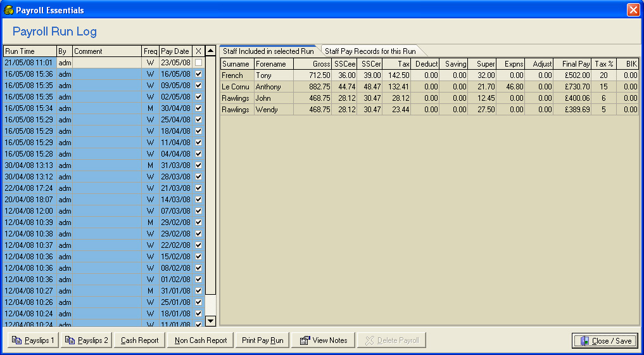Click the Tax % column header
Viewport: 644px width, 355px height.
coord(603,64)
